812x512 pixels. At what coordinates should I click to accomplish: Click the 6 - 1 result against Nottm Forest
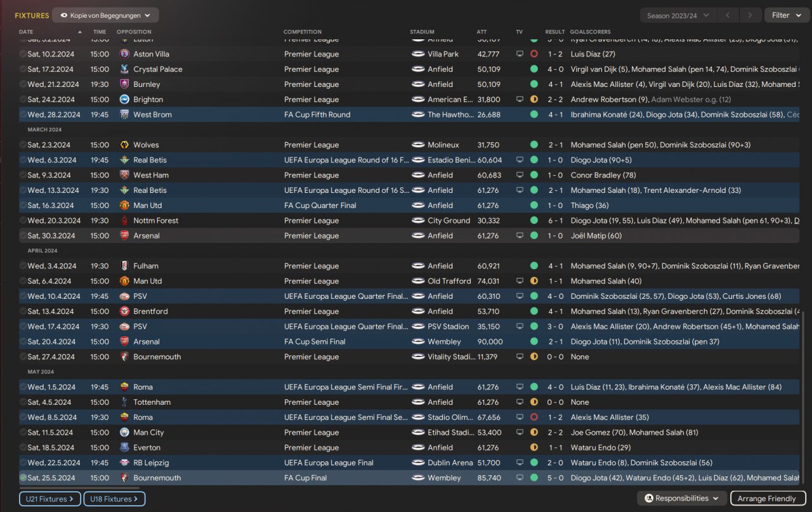pyautogui.click(x=556, y=221)
